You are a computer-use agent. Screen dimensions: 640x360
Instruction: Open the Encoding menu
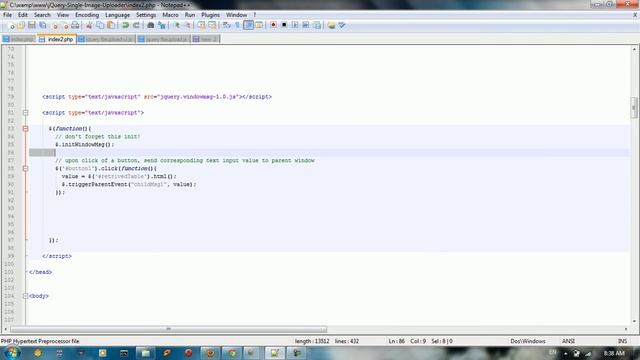[x=87, y=15]
